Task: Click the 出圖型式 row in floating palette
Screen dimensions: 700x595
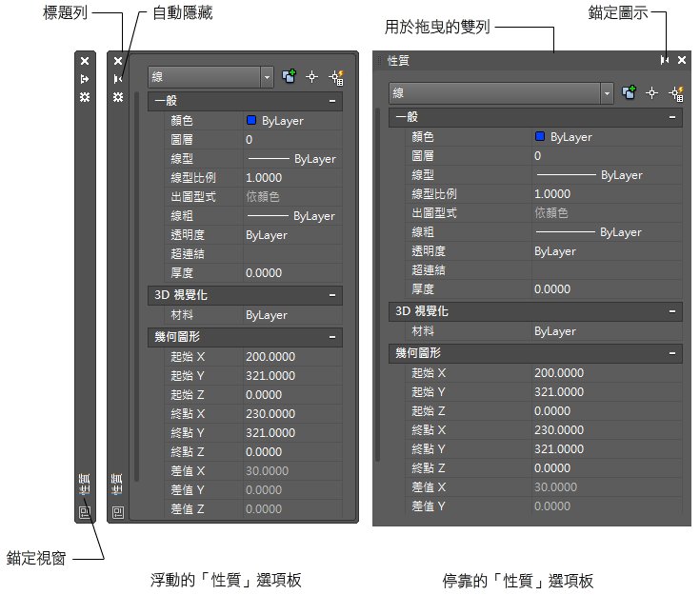Action: pyautogui.click(x=253, y=197)
